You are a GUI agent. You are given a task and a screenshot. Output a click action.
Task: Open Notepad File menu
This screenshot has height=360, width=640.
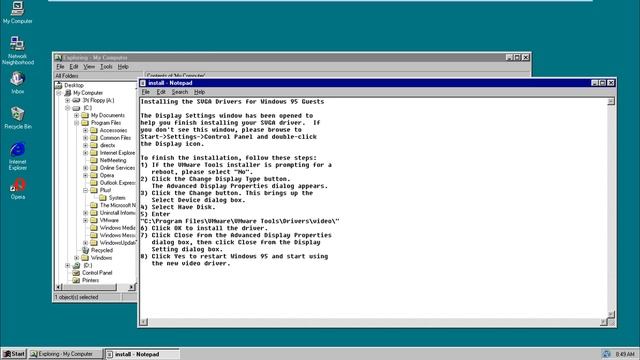(x=146, y=92)
